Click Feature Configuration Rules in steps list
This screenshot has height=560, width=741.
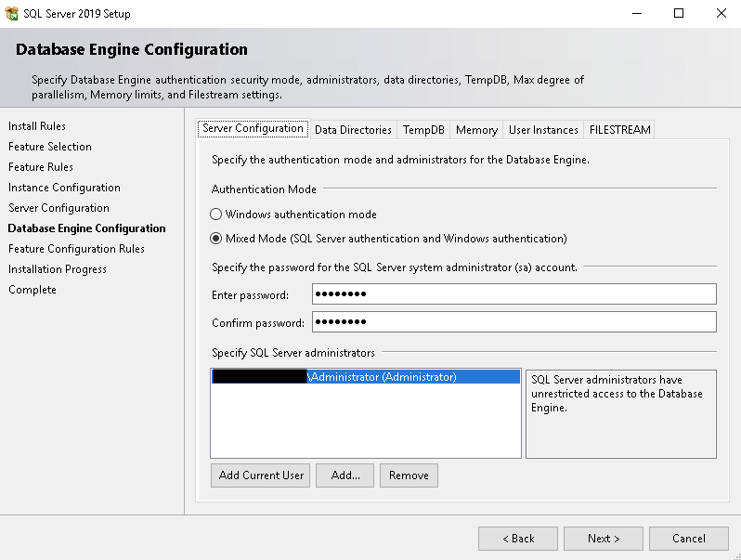76,249
